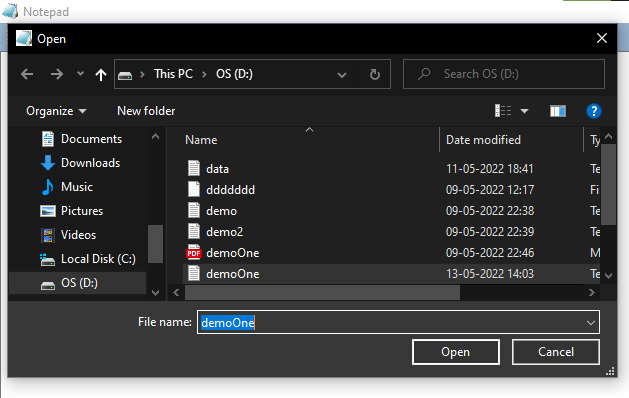629x398 pixels.
Task: Expand chevron before This PC breadcrumb
Action: (142, 74)
